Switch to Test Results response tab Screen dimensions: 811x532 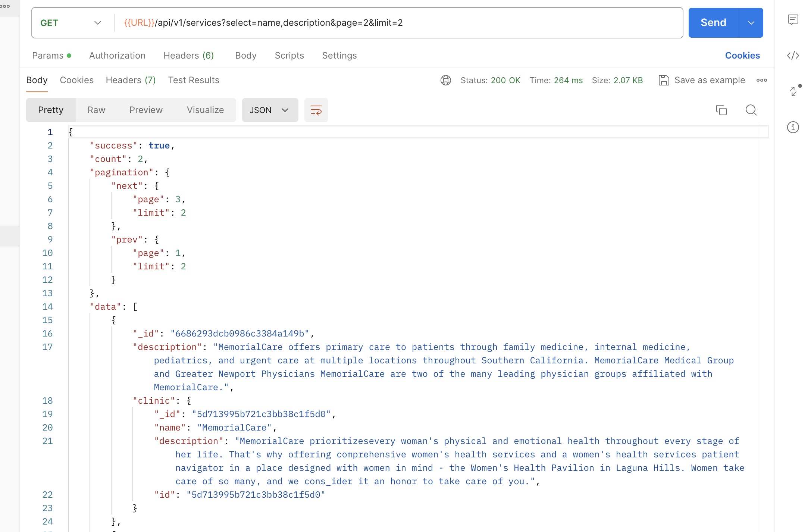click(x=194, y=80)
